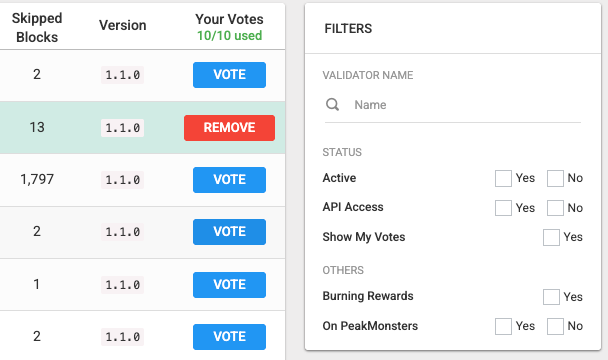Tick Burning Rewards Yes checkbox
The width and height of the screenshot is (608, 360).
click(x=551, y=297)
